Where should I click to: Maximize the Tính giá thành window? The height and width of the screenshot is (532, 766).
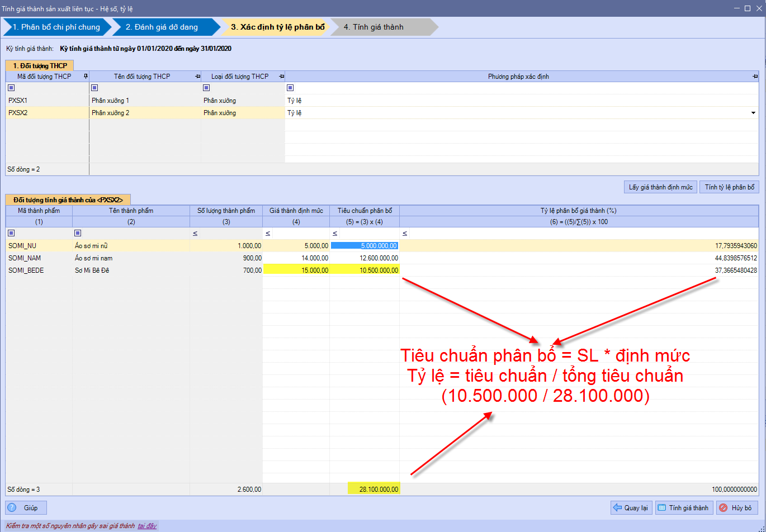[x=748, y=8]
